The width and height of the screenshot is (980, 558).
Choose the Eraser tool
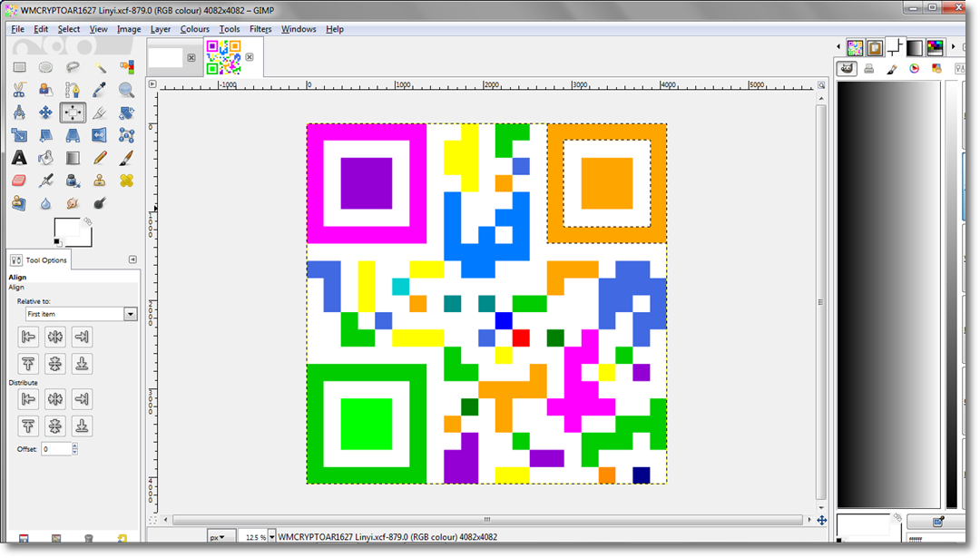[19, 181]
